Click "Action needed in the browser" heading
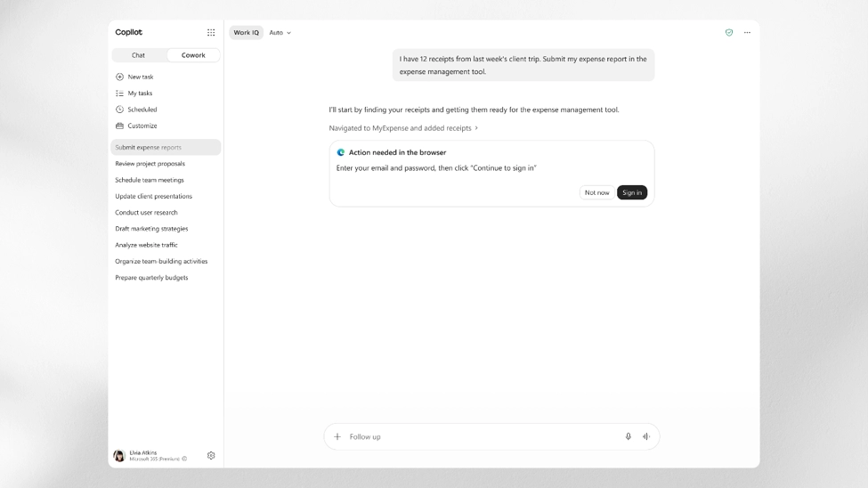 [397, 152]
